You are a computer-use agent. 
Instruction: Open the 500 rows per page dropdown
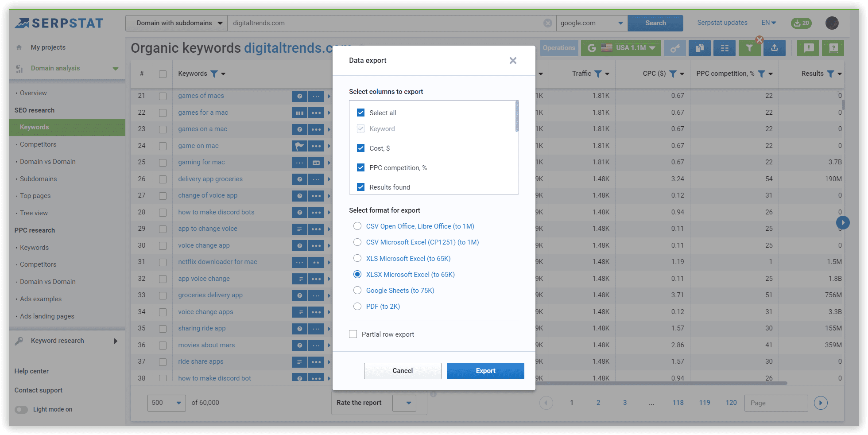[167, 403]
